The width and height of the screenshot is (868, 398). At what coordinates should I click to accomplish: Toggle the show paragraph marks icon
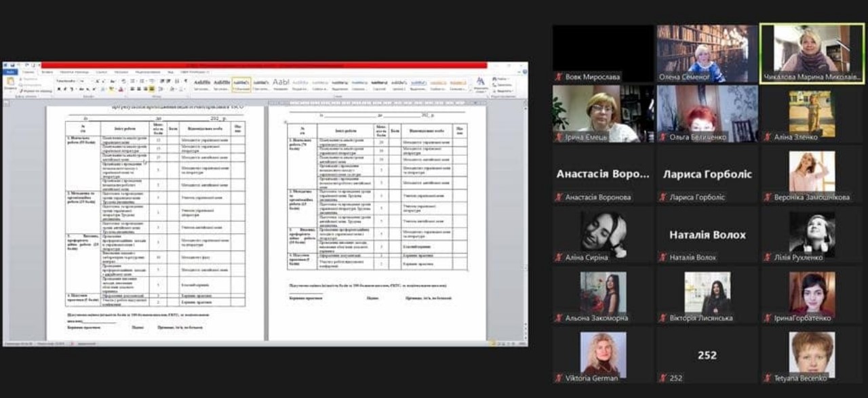pyautogui.click(x=186, y=81)
